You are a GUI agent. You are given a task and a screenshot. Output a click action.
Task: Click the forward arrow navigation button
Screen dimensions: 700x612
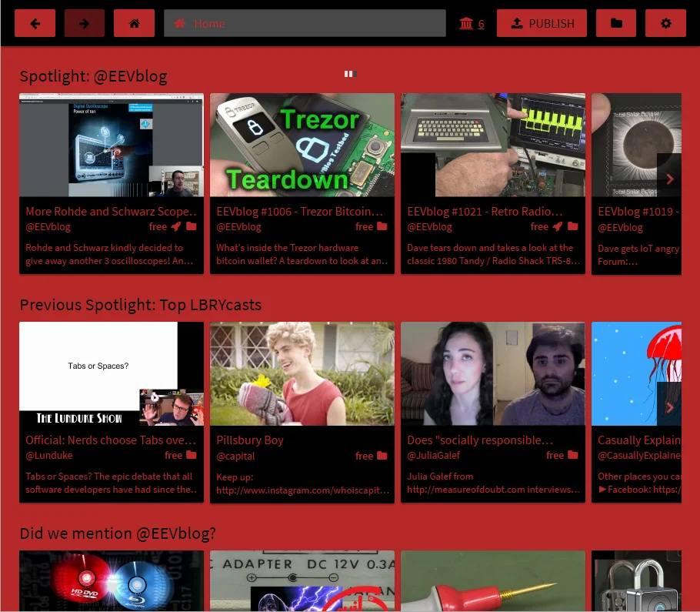point(85,23)
